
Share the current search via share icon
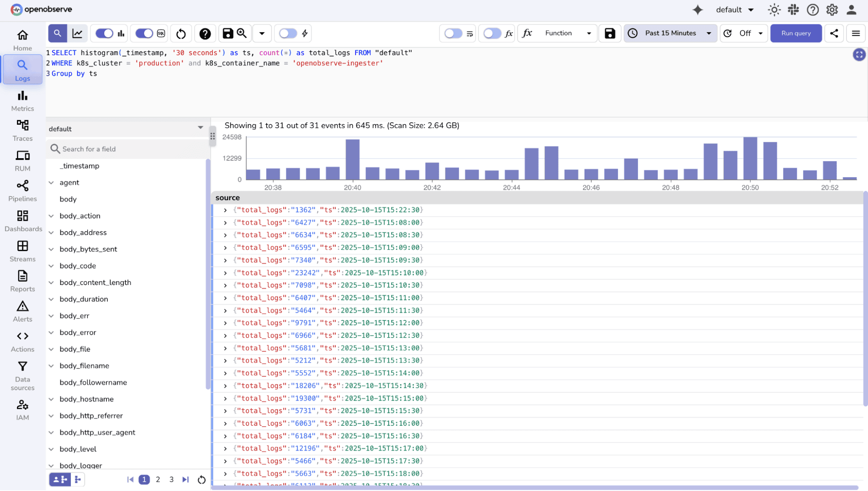click(834, 33)
